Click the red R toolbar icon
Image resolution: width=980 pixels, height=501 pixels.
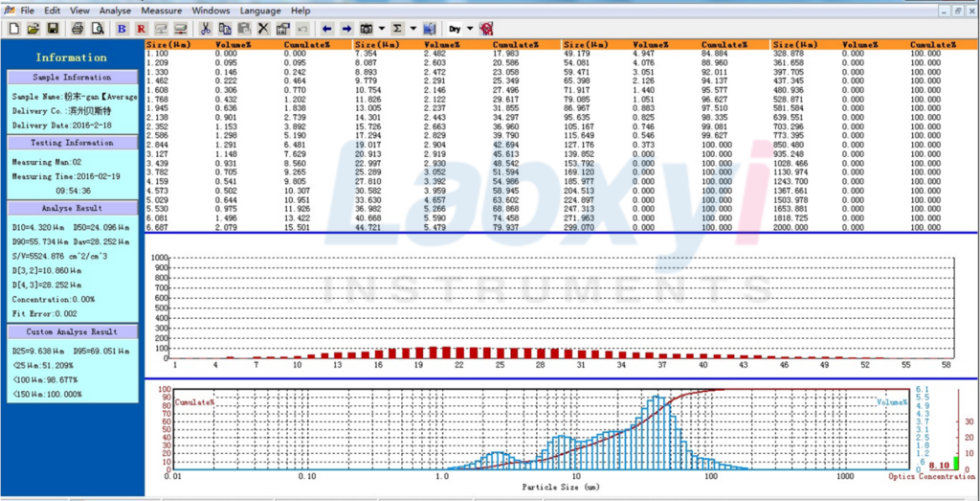142,29
